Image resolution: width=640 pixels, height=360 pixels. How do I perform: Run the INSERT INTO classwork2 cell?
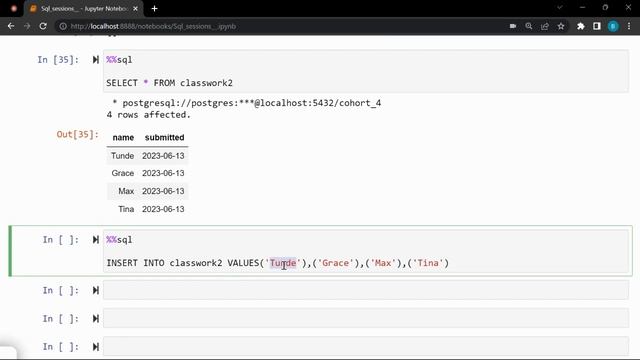point(96,240)
